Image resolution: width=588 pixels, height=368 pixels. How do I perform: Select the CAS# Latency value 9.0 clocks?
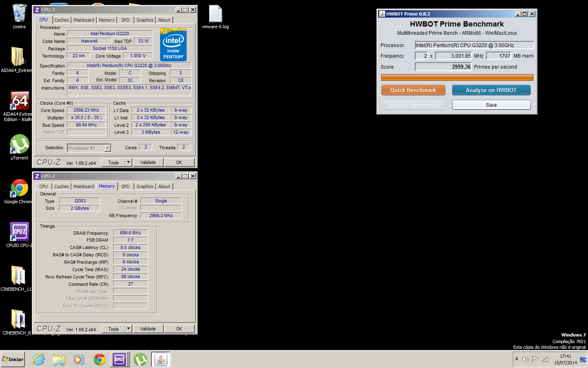[x=130, y=247]
